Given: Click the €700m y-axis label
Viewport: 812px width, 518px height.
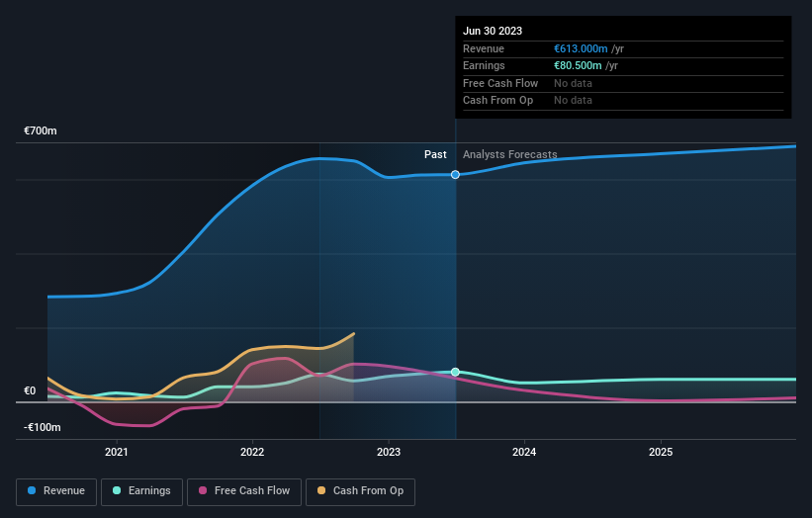Looking at the screenshot, I should pyautogui.click(x=41, y=130).
